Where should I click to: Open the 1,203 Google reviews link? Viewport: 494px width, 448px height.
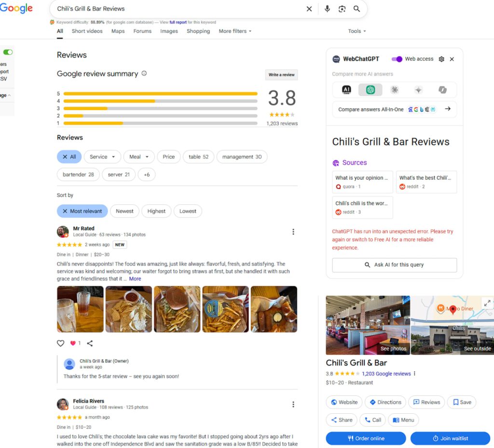[x=386, y=374]
